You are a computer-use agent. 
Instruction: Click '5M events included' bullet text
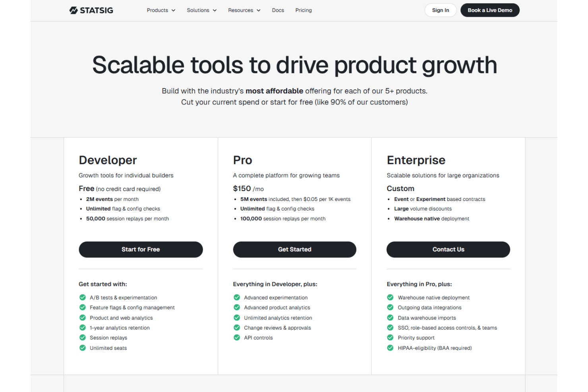295,199
